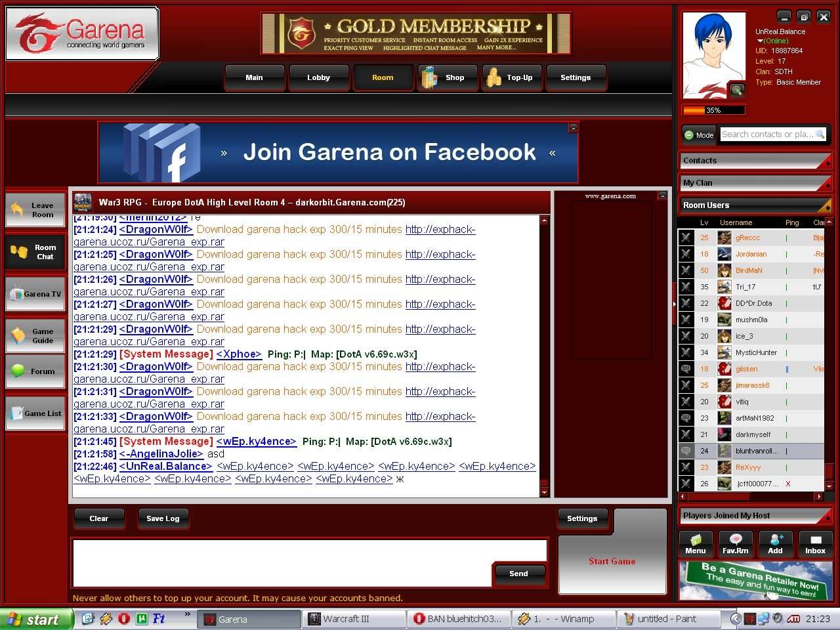Expand the My Clan panel
Viewport: 840px width, 630px height.
(755, 182)
